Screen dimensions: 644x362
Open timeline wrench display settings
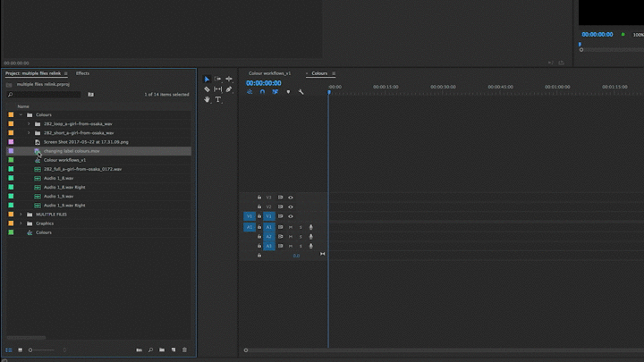pos(301,92)
